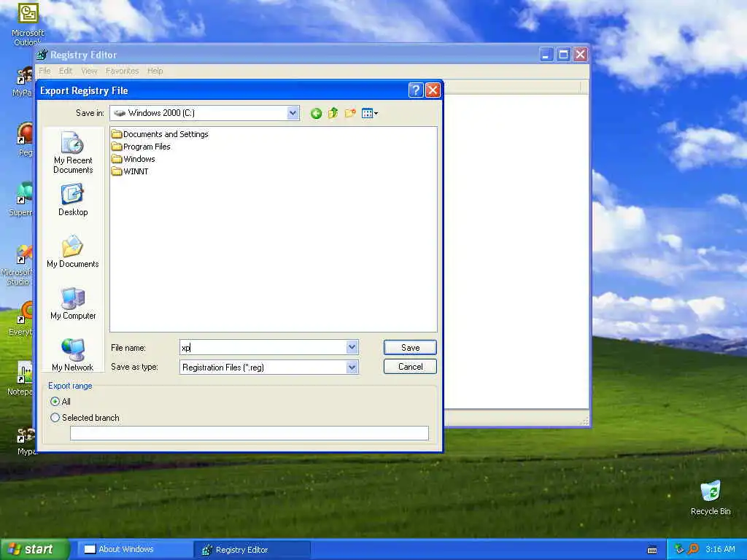Close the Registry Editor window

pyautogui.click(x=580, y=54)
